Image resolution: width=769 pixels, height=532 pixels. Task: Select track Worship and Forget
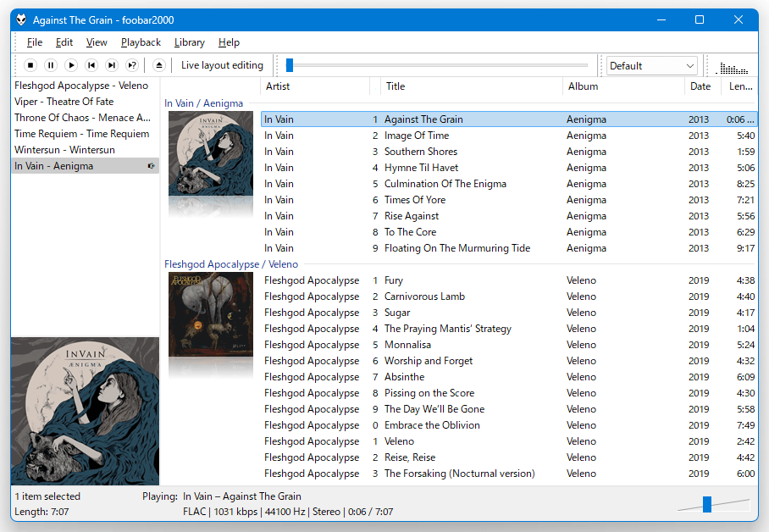click(509, 361)
